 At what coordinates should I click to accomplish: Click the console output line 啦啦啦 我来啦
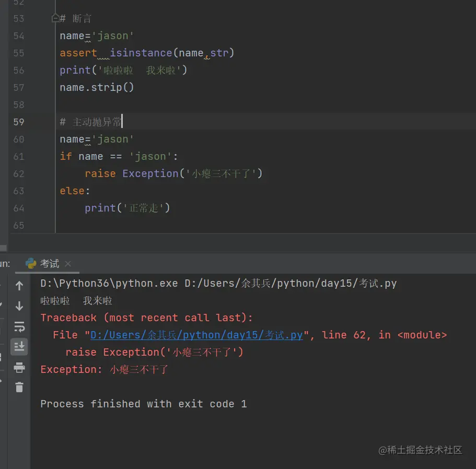pos(76,301)
